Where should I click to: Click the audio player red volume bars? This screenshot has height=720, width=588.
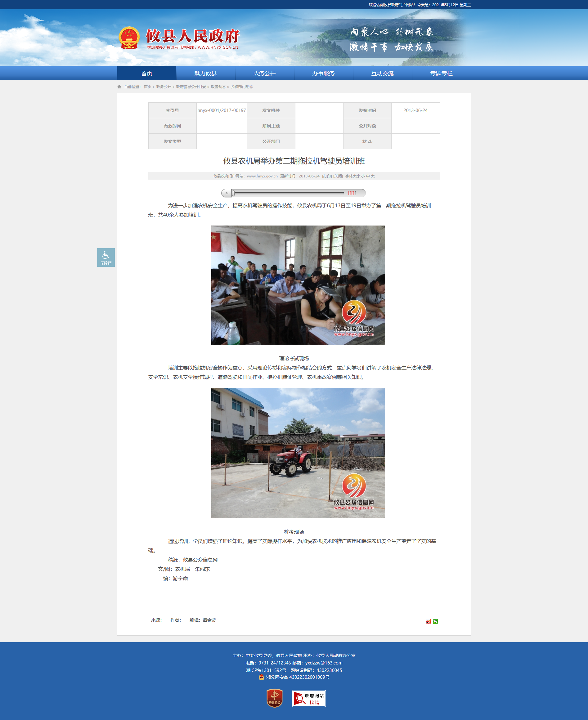pos(352,193)
